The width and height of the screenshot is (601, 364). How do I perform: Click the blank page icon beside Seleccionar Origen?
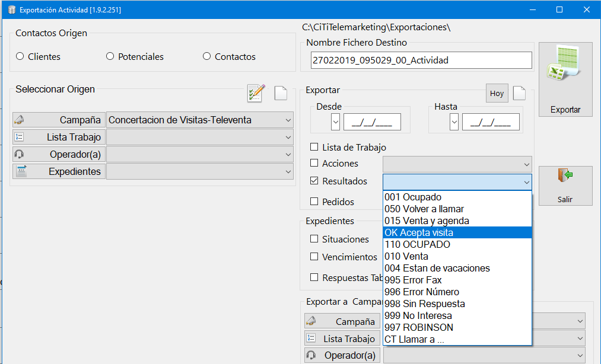[x=281, y=93]
